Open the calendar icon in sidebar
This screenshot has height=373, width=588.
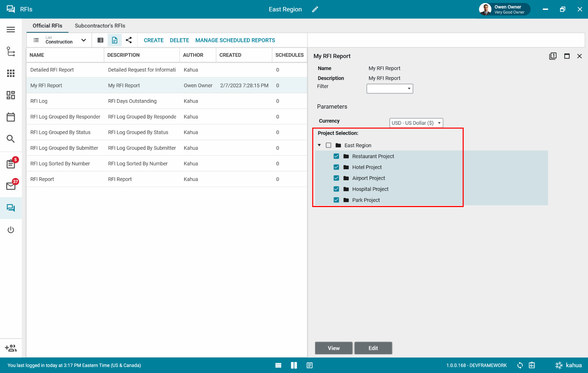pyautogui.click(x=11, y=117)
